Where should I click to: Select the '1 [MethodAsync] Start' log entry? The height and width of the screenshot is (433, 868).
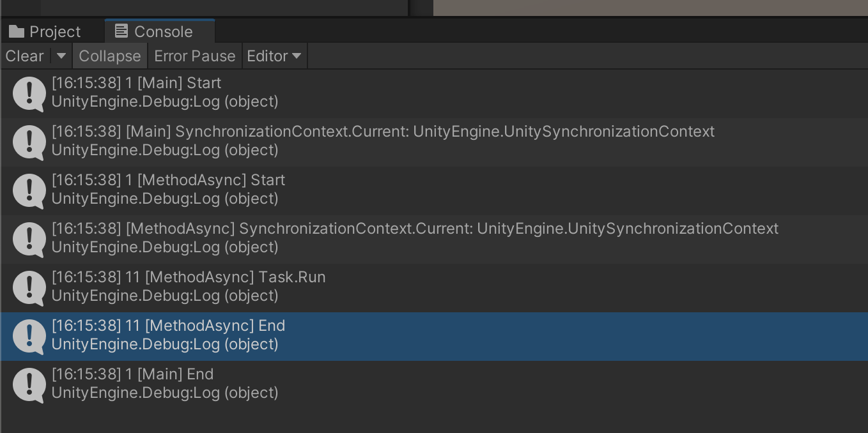point(434,190)
